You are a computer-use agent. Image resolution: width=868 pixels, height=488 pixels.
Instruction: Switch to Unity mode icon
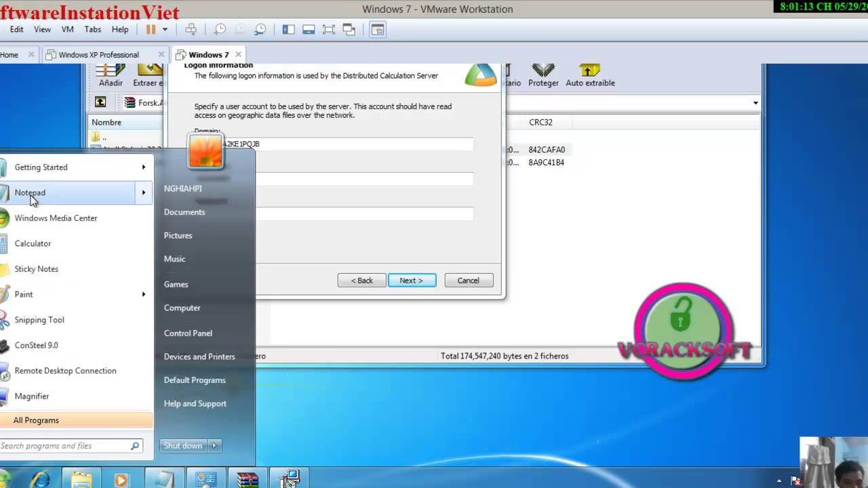pyautogui.click(x=349, y=29)
